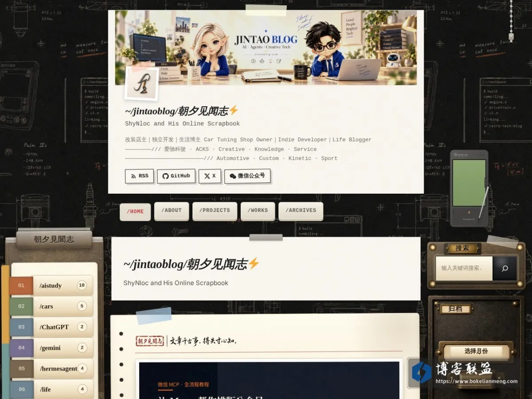Click the "Car Tuning Shop Owner" description text
Screen dimensions: 532x399
coord(238,140)
